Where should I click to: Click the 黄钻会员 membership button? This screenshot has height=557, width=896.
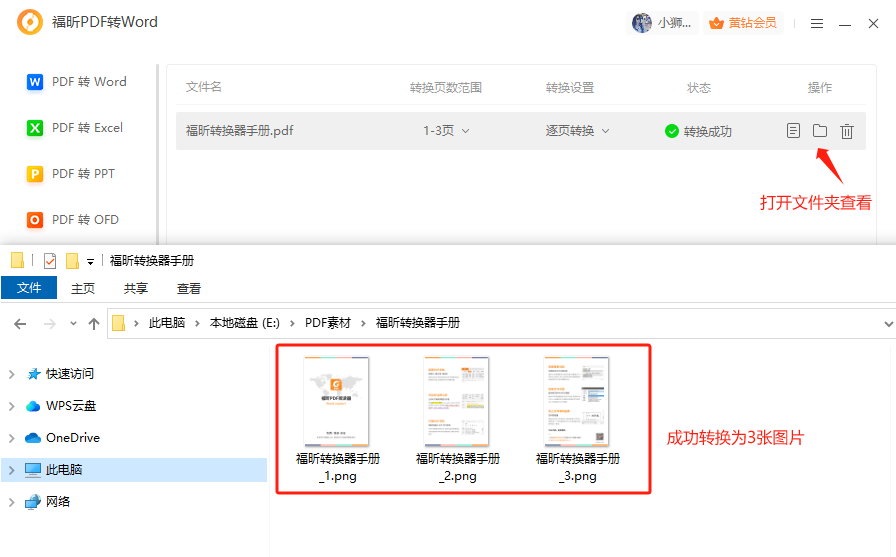pos(743,23)
